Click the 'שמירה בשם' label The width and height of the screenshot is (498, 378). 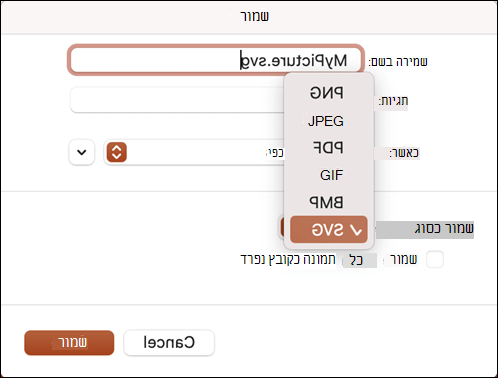pos(398,61)
